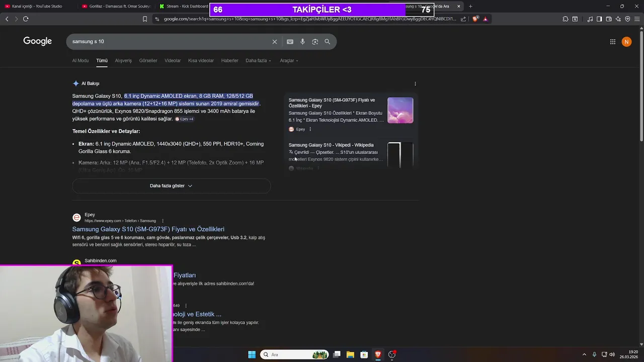Viewport: 644px width, 362px height.
Task: Open the Google apps grid
Action: coord(613,42)
